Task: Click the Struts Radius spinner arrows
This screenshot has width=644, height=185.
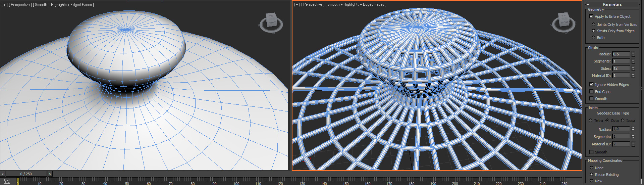Action: [x=633, y=54]
